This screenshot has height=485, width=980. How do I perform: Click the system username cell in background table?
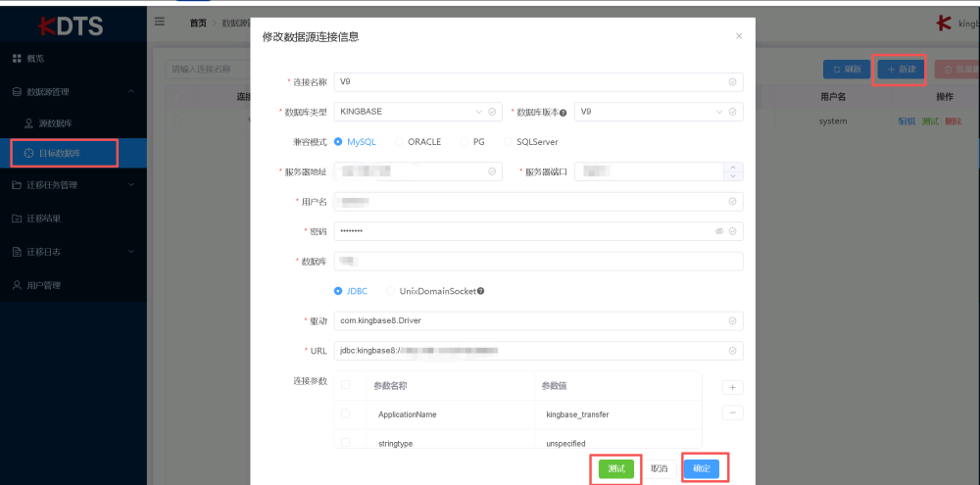pyautogui.click(x=832, y=121)
